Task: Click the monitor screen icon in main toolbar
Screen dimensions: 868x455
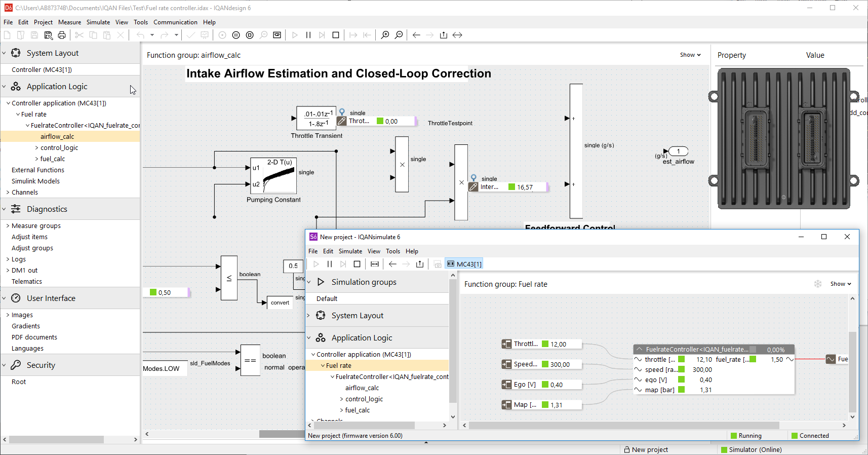Action: pyautogui.click(x=277, y=35)
